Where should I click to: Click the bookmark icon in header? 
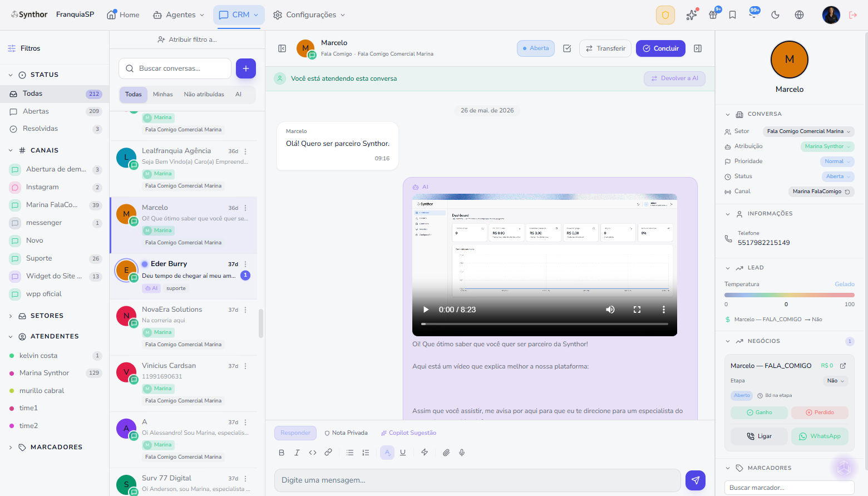[733, 15]
